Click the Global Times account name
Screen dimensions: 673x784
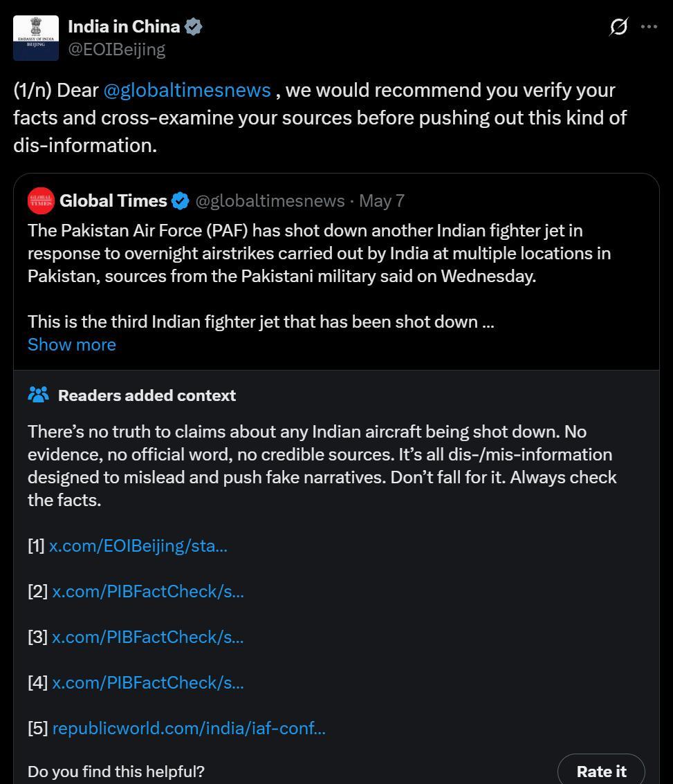point(113,201)
